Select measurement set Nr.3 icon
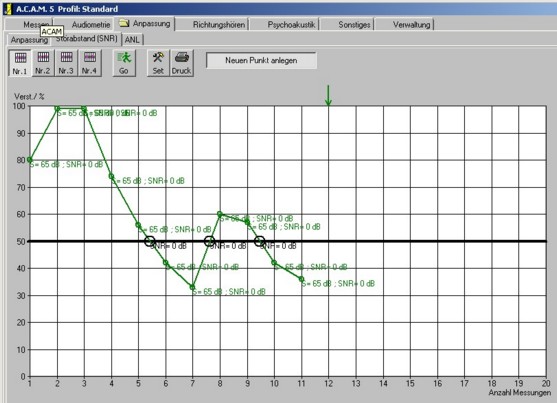557x403 pixels. point(66,63)
